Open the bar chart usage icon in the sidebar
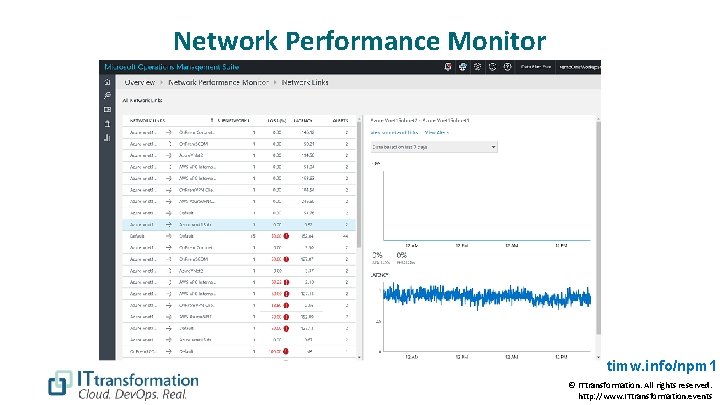 point(107,137)
